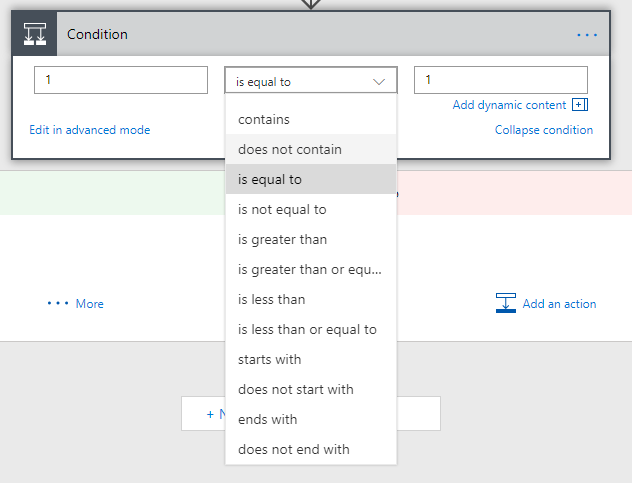Choose 'is equal to' in the list
632x483 pixels.
(x=311, y=179)
